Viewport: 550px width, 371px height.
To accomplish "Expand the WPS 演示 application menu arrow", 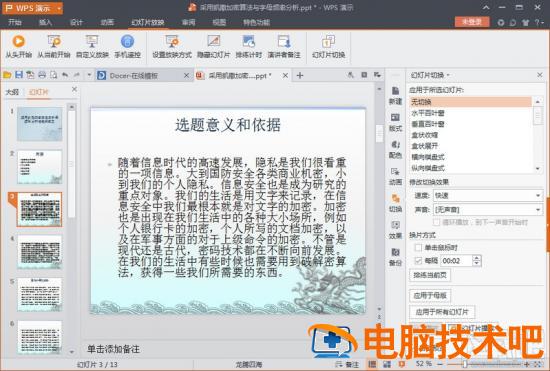I will (59, 8).
